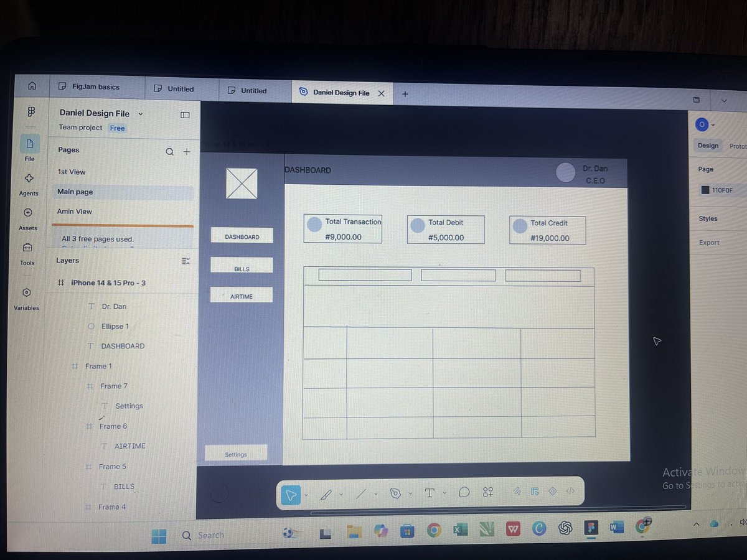The image size is (747, 560).
Task: Select the File icon in left rail
Action: click(x=30, y=144)
